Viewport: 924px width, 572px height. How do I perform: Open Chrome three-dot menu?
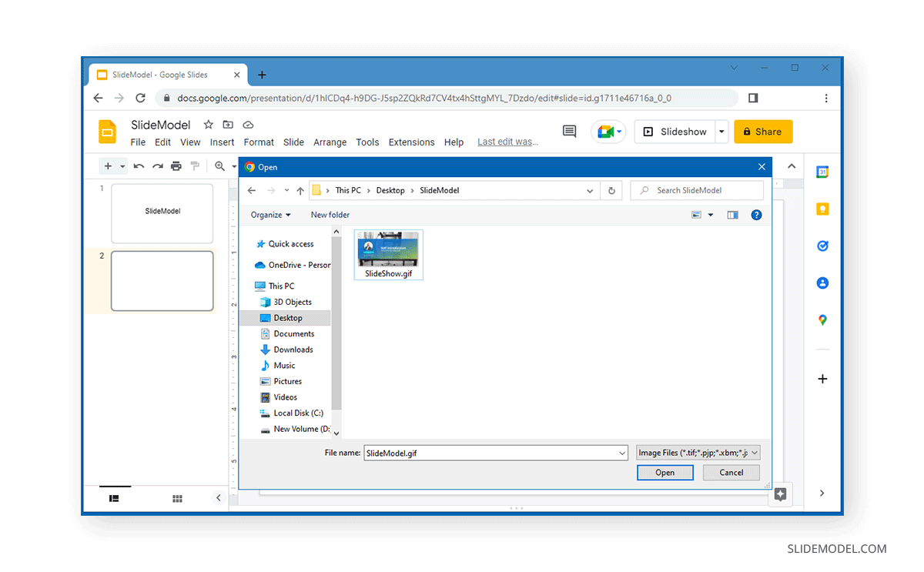[826, 98]
